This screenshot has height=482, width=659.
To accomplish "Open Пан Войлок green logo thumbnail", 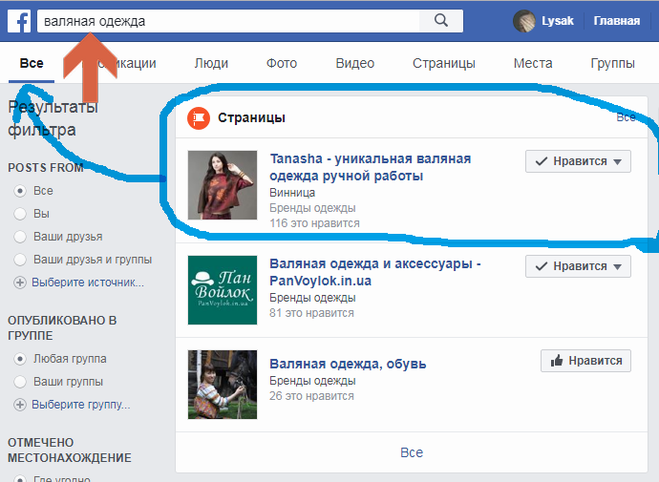I will click(x=222, y=290).
